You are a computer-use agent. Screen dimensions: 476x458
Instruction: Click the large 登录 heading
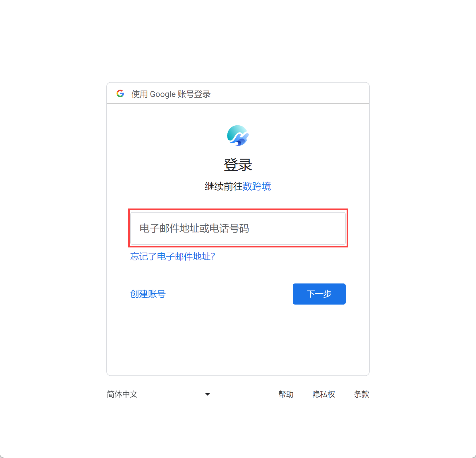click(x=238, y=165)
